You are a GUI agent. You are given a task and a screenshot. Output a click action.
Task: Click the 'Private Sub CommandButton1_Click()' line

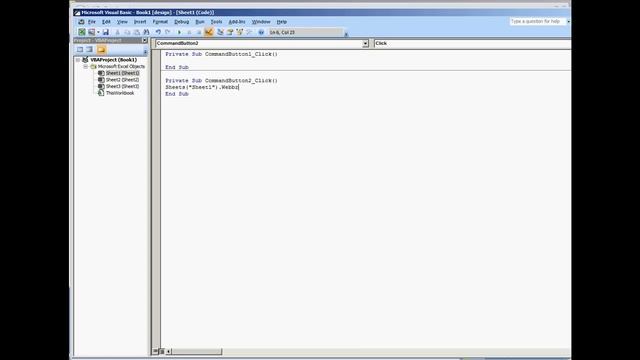pyautogui.click(x=221, y=54)
